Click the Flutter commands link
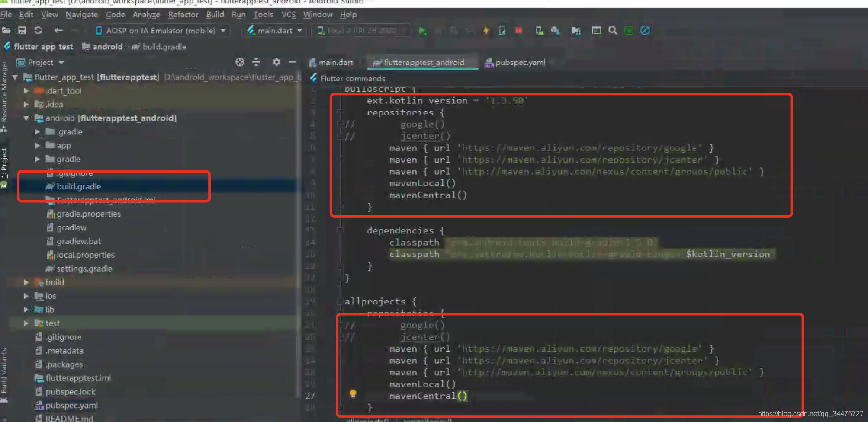868x422 pixels. point(353,78)
